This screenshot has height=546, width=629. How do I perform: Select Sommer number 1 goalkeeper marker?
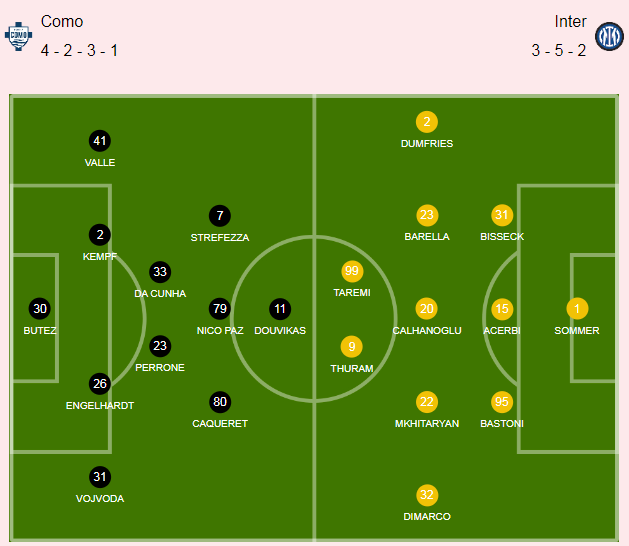pos(577,309)
